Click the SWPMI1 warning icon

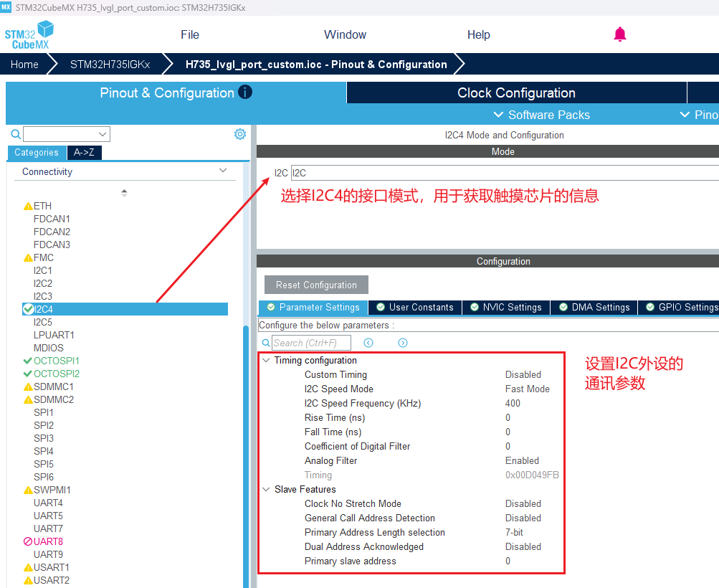(28, 490)
